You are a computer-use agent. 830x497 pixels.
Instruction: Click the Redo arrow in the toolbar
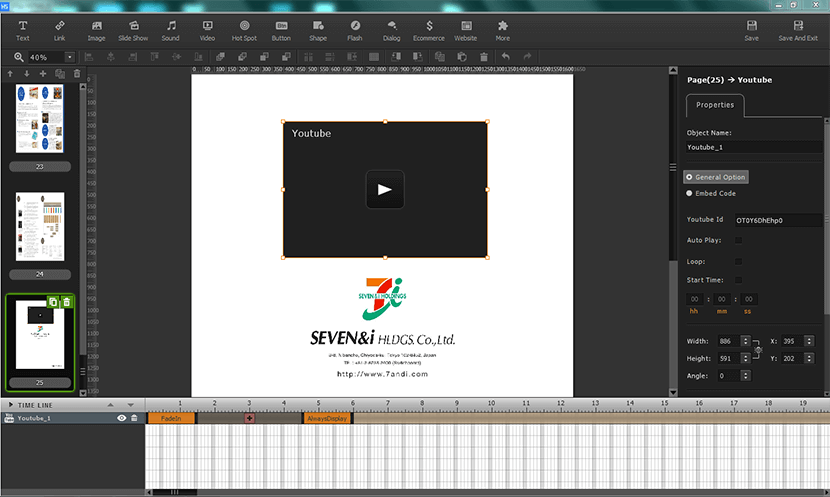[x=527, y=56]
